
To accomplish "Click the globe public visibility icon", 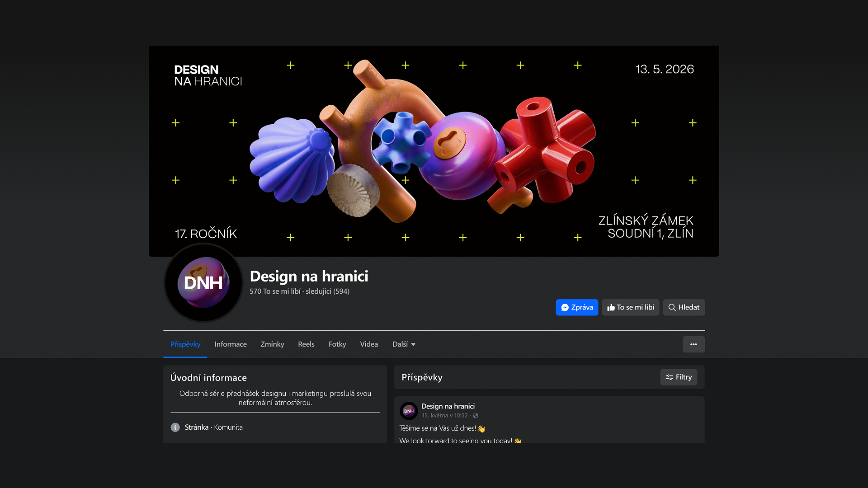I will [476, 416].
